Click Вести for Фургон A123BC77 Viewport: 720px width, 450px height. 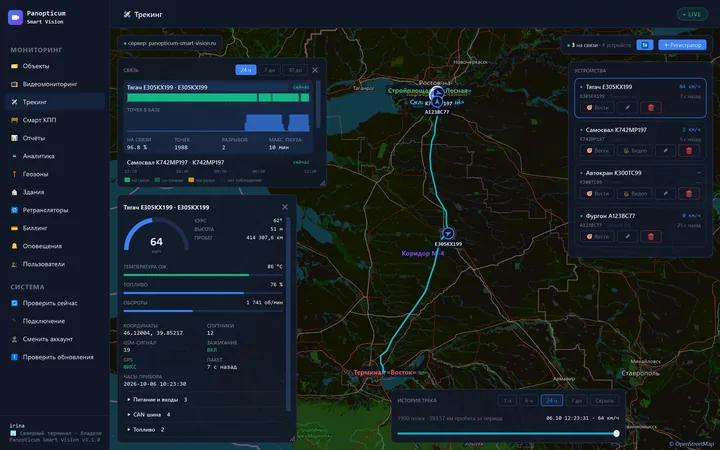tap(597, 236)
